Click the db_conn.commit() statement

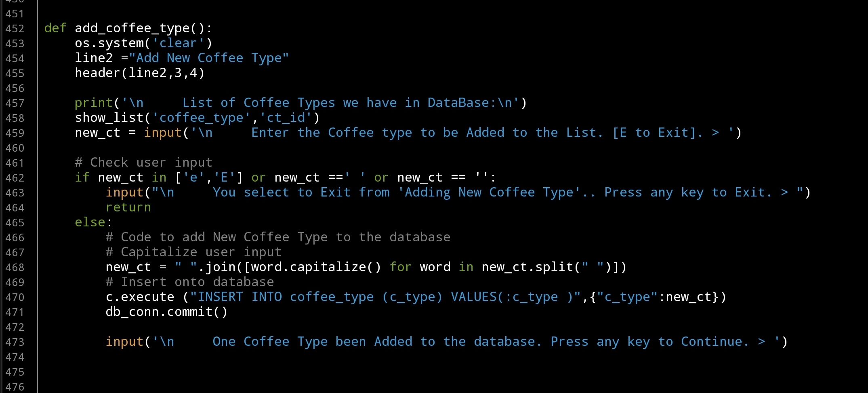(x=166, y=312)
